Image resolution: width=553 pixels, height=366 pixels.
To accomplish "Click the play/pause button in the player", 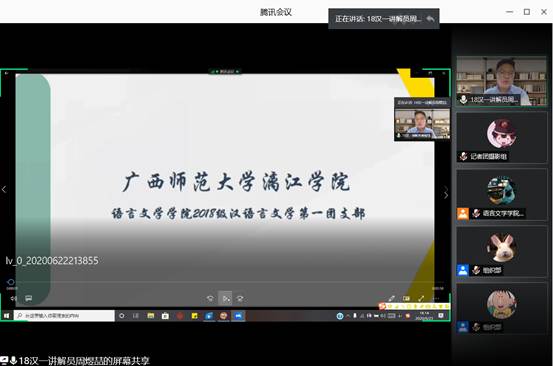I will click(225, 299).
